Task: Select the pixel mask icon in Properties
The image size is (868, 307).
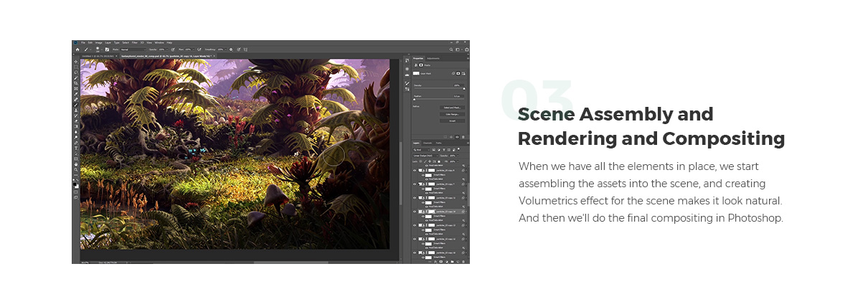Action: (458, 73)
